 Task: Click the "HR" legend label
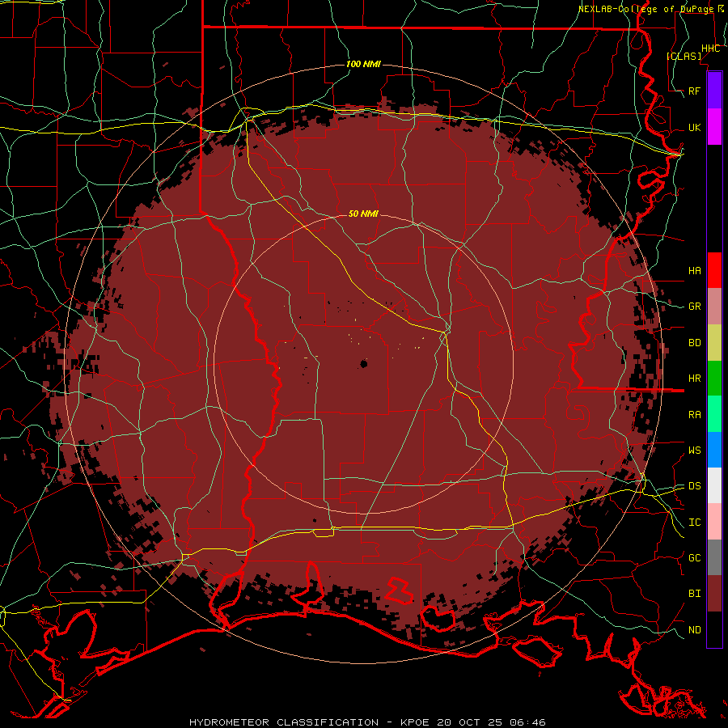coord(694,379)
